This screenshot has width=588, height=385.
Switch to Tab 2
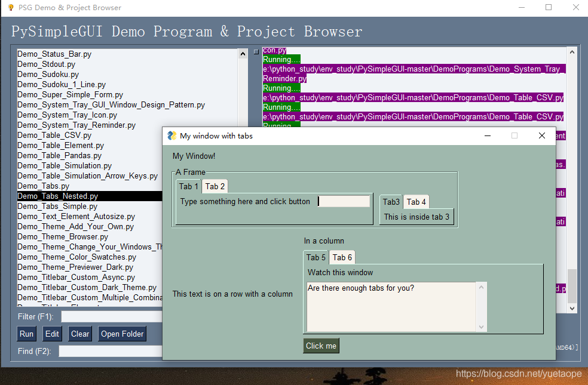[215, 186]
